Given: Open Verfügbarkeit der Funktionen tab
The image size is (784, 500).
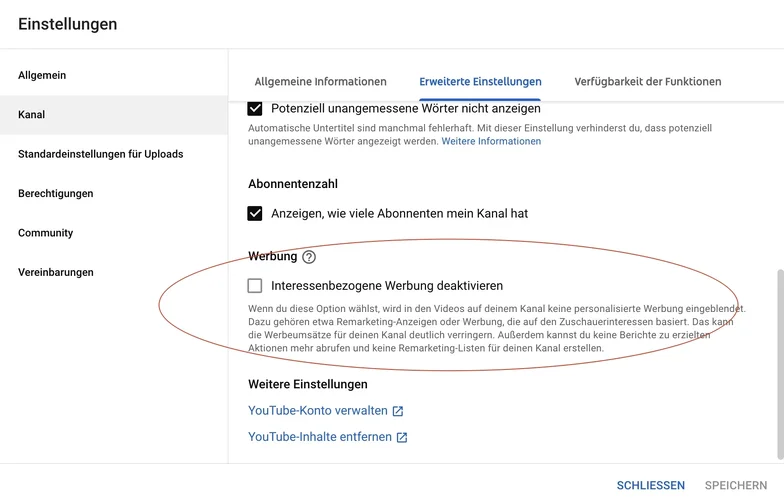Looking at the screenshot, I should click(647, 82).
